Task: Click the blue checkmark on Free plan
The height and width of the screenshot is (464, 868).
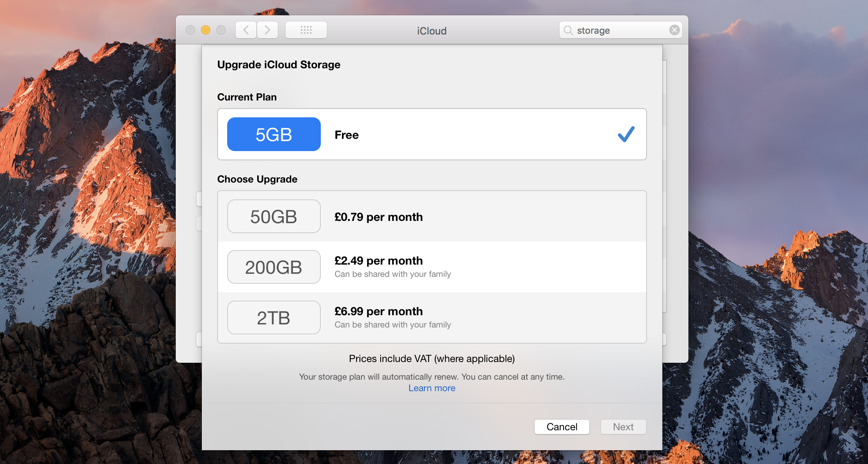Action: tap(626, 134)
